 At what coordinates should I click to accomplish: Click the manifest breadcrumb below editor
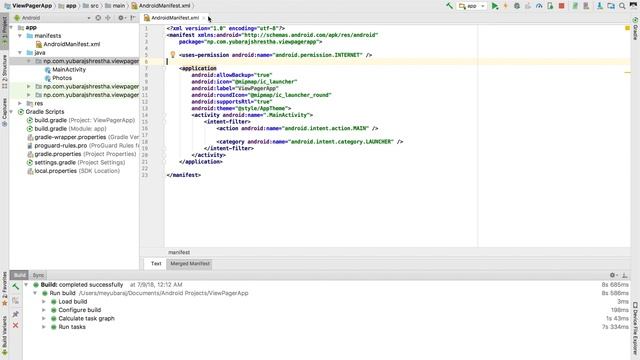coord(179,252)
